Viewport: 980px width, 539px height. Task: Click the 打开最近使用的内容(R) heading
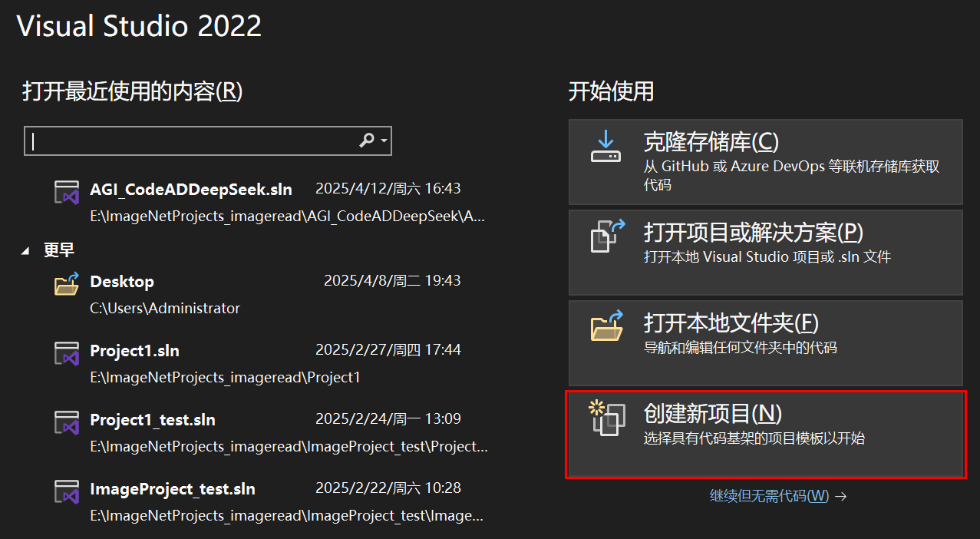132,91
